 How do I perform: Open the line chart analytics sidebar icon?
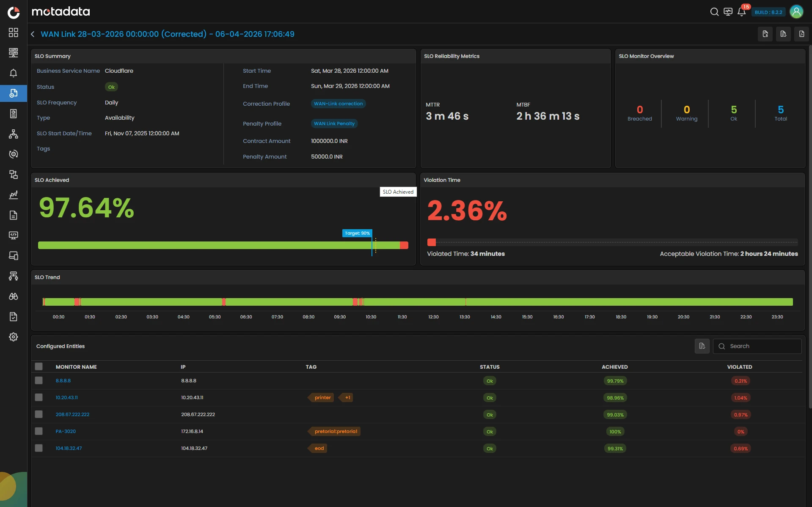click(14, 195)
